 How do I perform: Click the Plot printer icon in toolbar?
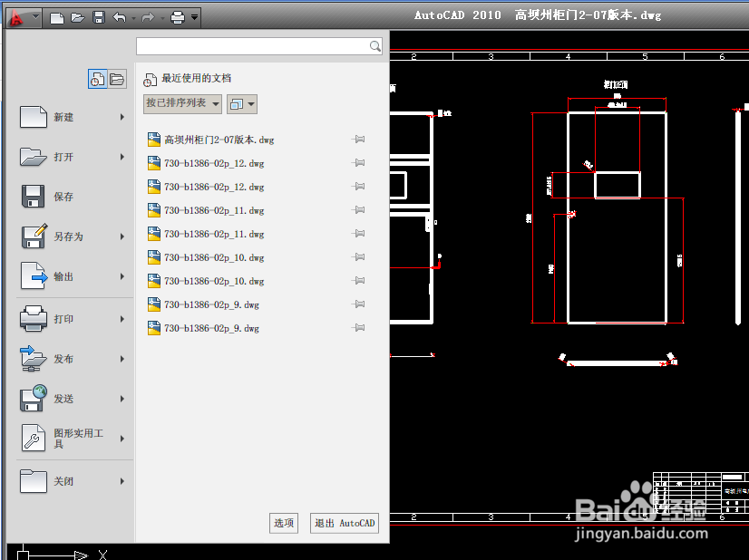pyautogui.click(x=178, y=18)
